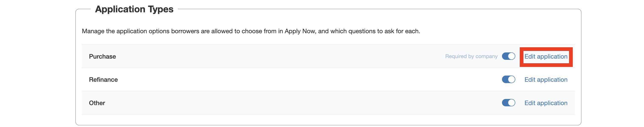Disable the Refinance application type

tap(508, 79)
